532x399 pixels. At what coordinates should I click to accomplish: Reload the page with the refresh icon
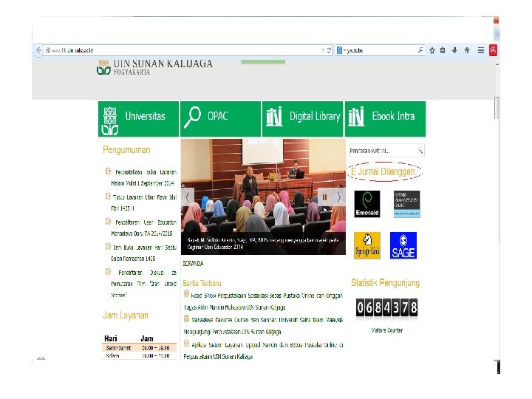click(329, 50)
